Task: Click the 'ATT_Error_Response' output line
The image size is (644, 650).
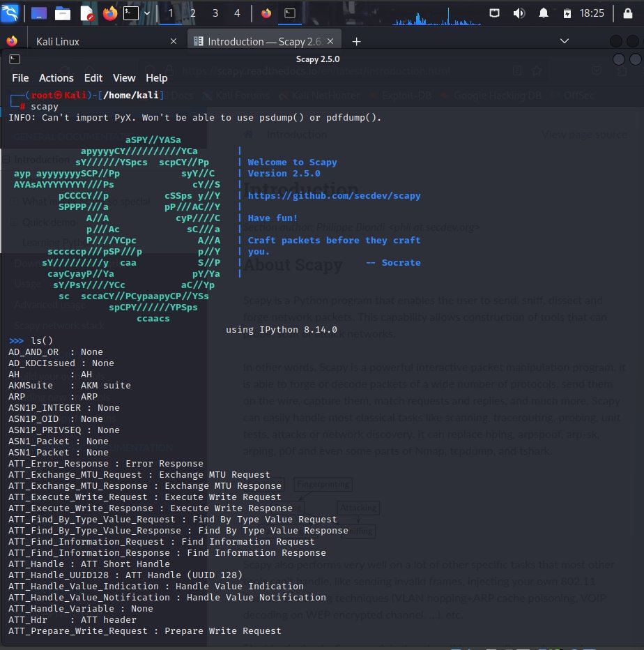Action: [106, 464]
